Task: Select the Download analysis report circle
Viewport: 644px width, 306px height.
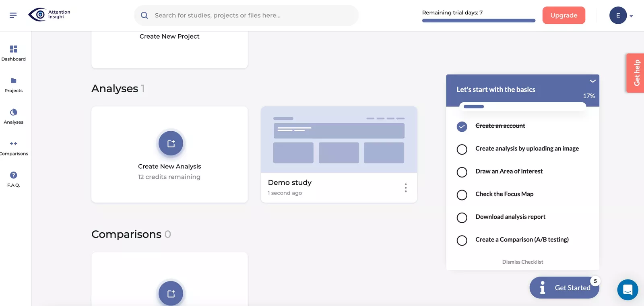Action: pyautogui.click(x=462, y=217)
